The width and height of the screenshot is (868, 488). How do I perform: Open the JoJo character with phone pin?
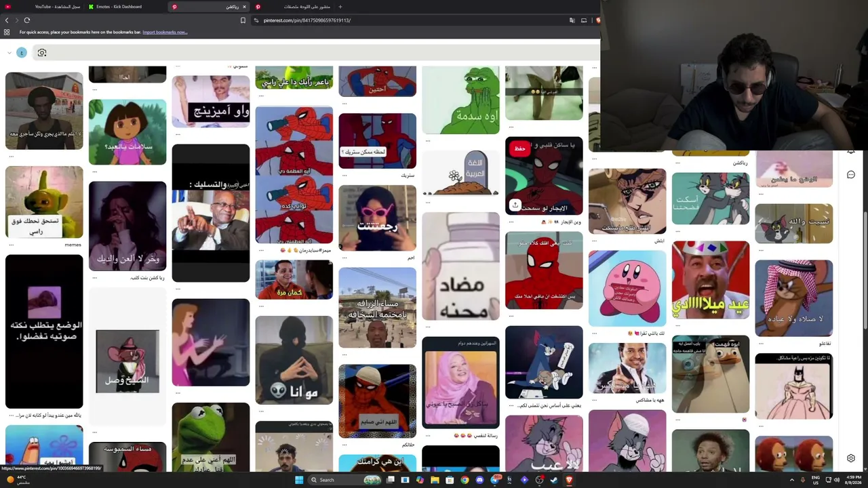click(627, 201)
